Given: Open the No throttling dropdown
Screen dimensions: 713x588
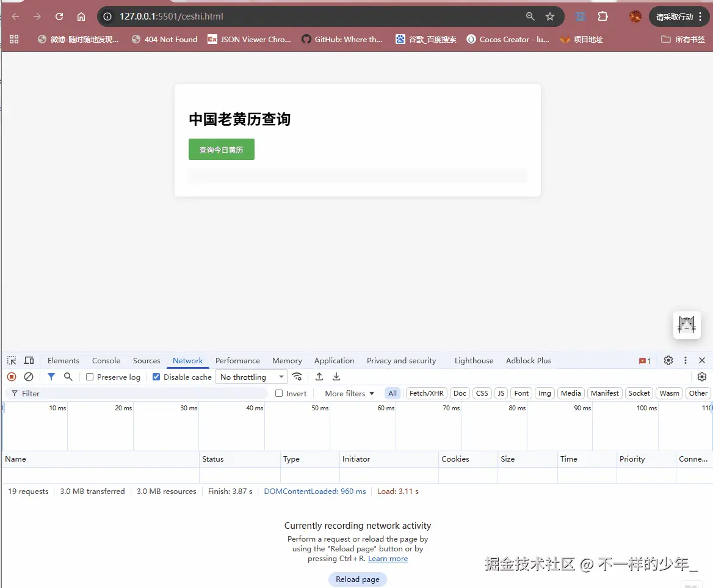Looking at the screenshot, I should point(251,377).
